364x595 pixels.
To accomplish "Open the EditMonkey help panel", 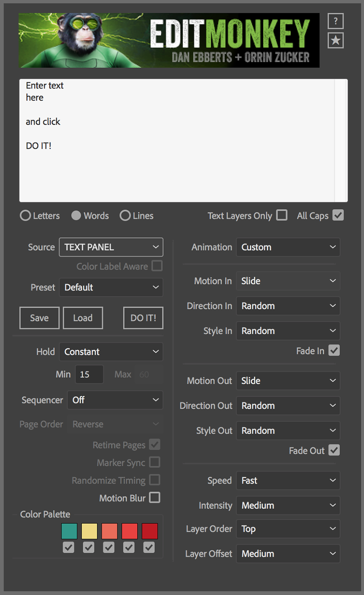I will (335, 21).
